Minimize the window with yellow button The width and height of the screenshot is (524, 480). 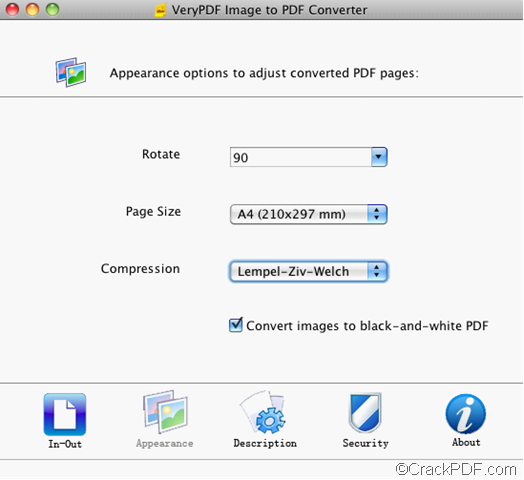coord(32,9)
